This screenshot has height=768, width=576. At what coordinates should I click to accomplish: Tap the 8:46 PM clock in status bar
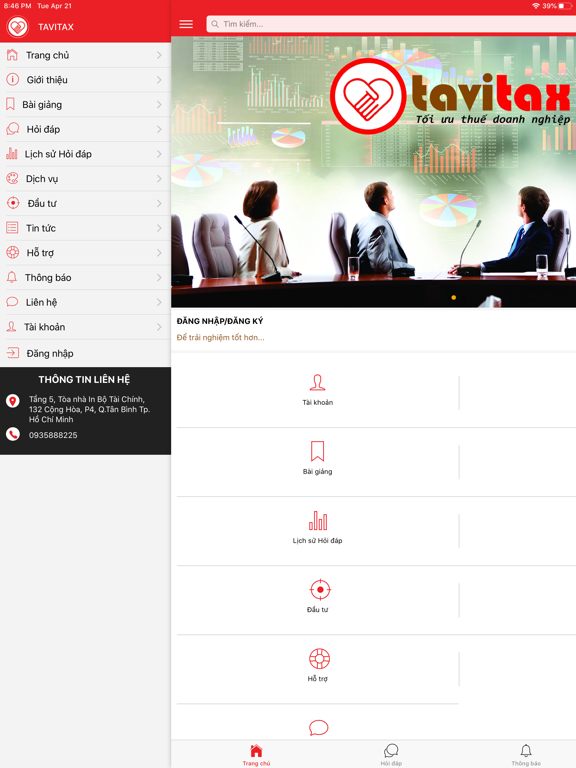point(17,6)
